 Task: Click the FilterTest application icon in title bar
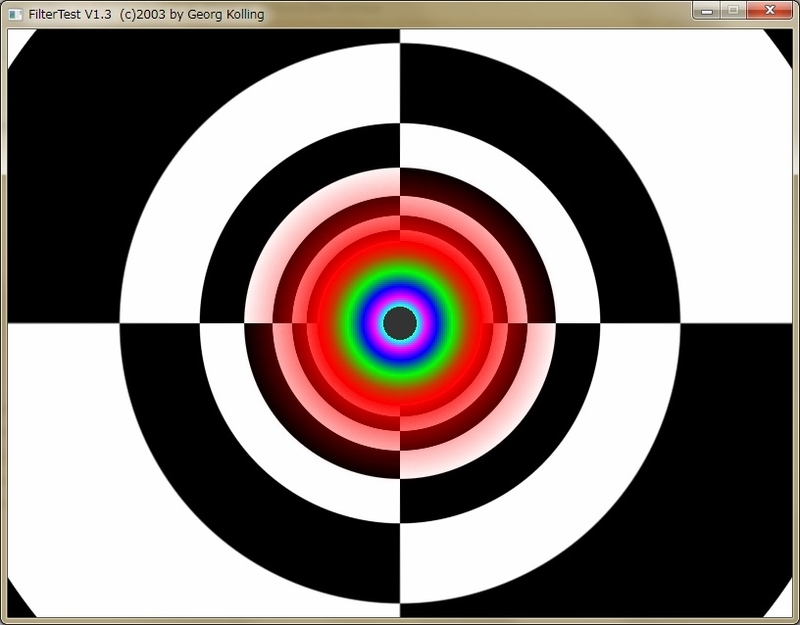coord(15,14)
